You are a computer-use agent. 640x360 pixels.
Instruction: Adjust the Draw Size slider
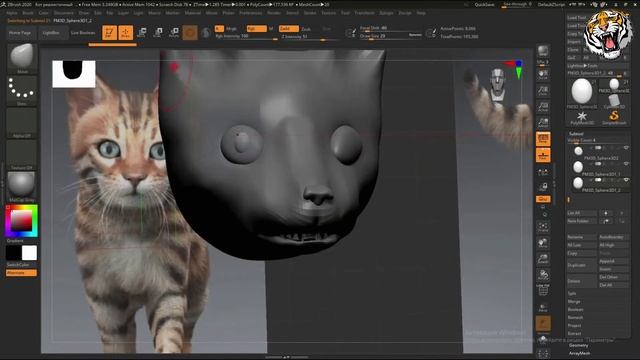(x=390, y=36)
